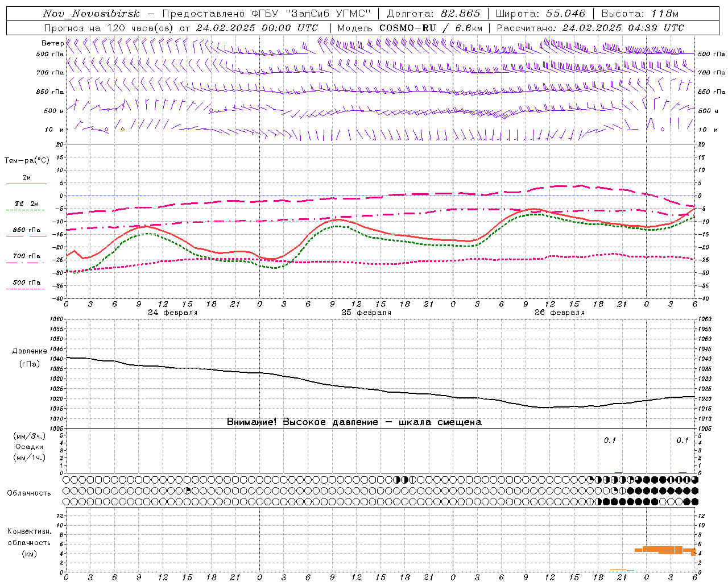This screenshot has height=582, width=728.
Task: Select the "Облачность" cloud cover label
Action: tap(29, 493)
